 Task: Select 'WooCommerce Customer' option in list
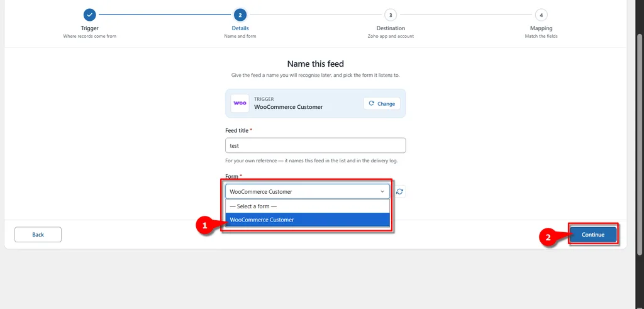tap(307, 220)
